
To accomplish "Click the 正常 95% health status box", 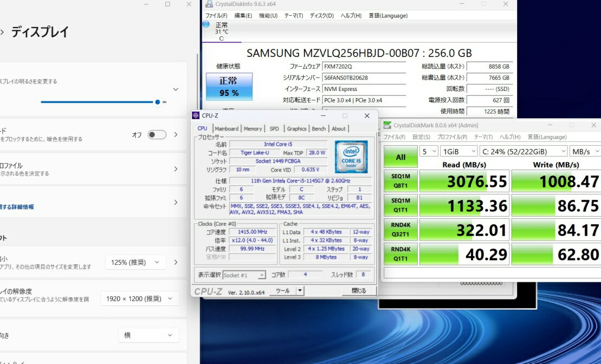I will [229, 87].
